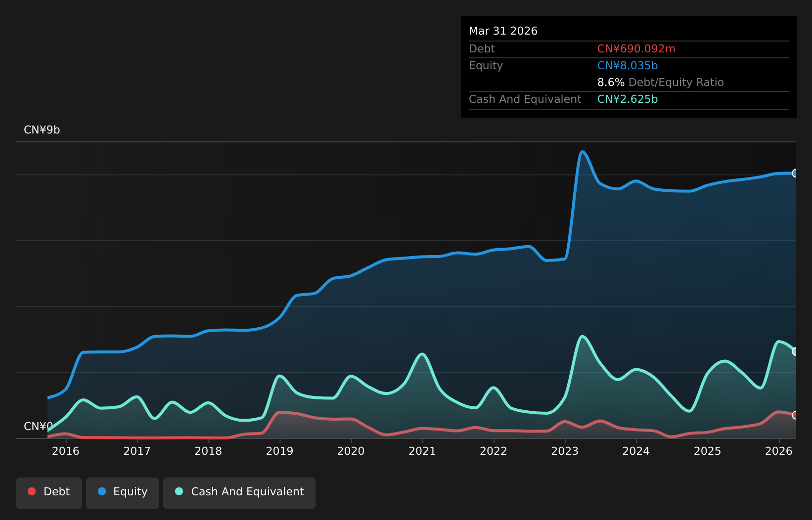Click the CN¥8.035b equity value
This screenshot has width=812, height=520.
click(x=628, y=66)
